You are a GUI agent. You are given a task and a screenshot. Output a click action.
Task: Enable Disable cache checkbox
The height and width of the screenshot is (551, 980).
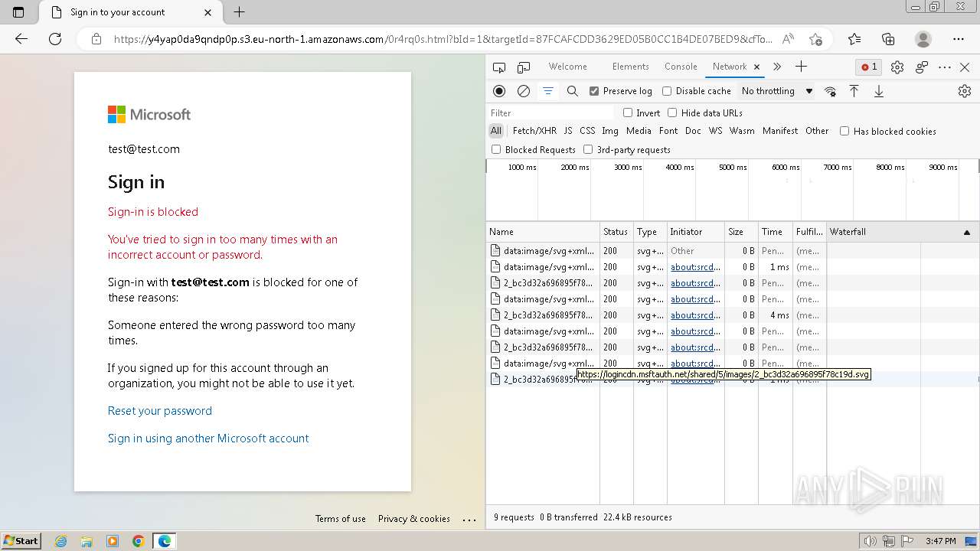click(667, 91)
